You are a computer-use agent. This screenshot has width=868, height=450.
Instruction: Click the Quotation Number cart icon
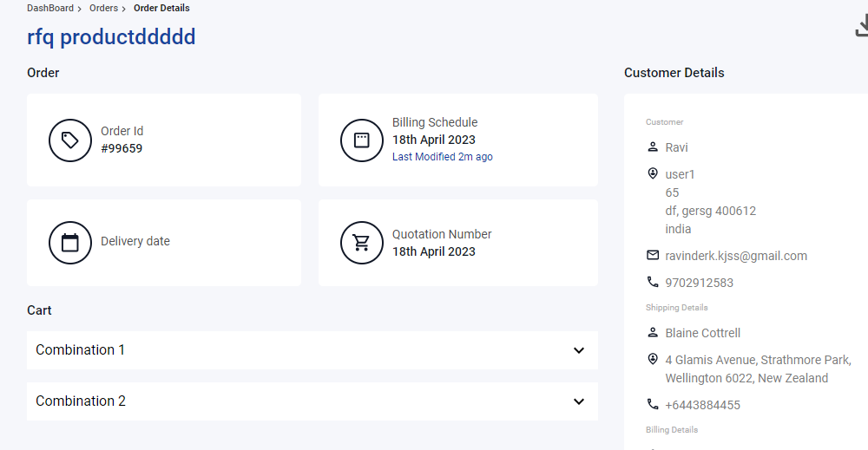(x=361, y=243)
